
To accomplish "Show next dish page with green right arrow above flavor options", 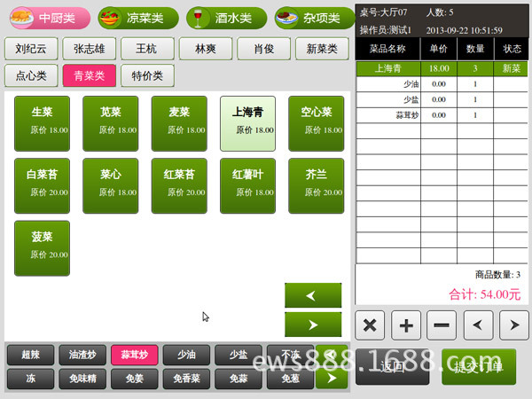I will point(313,325).
